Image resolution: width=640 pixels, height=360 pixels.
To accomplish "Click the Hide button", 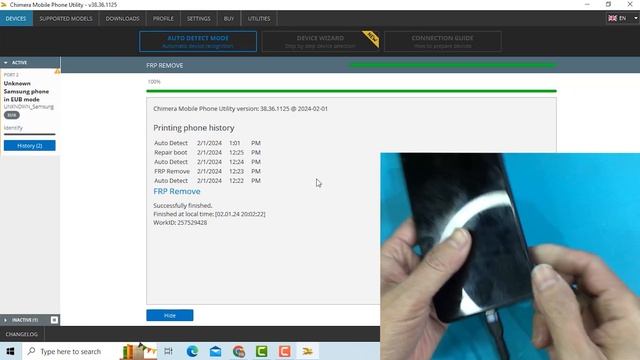I will (170, 315).
